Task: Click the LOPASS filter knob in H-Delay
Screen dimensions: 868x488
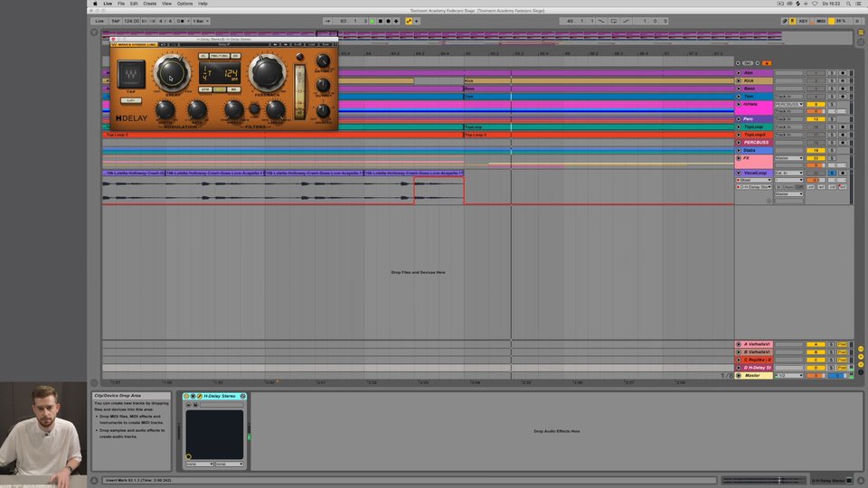Action: [275, 110]
